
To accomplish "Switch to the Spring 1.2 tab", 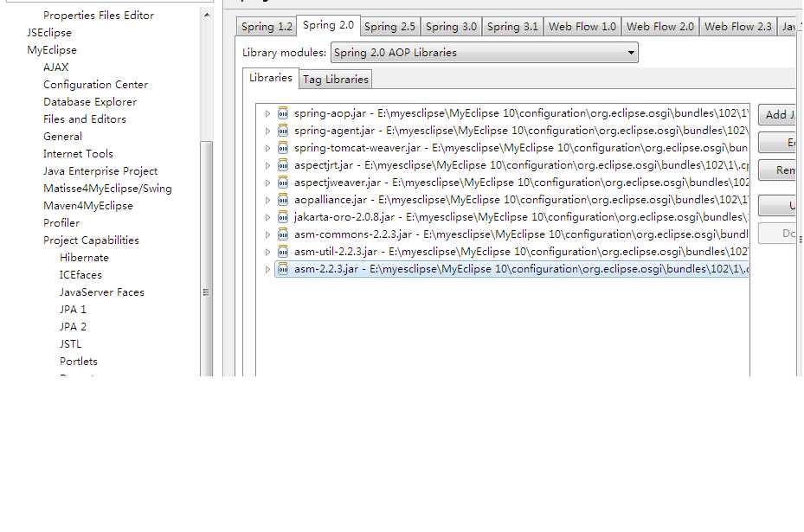I will pyautogui.click(x=267, y=27).
